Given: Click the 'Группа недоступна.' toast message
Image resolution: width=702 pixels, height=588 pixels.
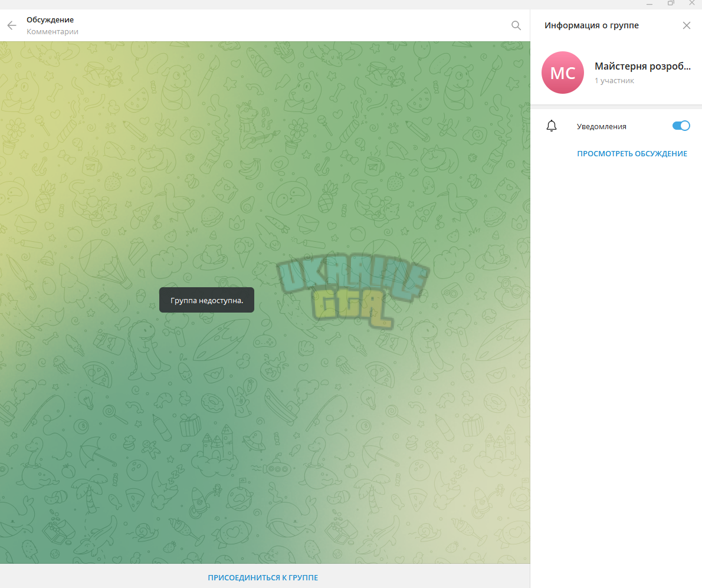Looking at the screenshot, I should (x=207, y=300).
